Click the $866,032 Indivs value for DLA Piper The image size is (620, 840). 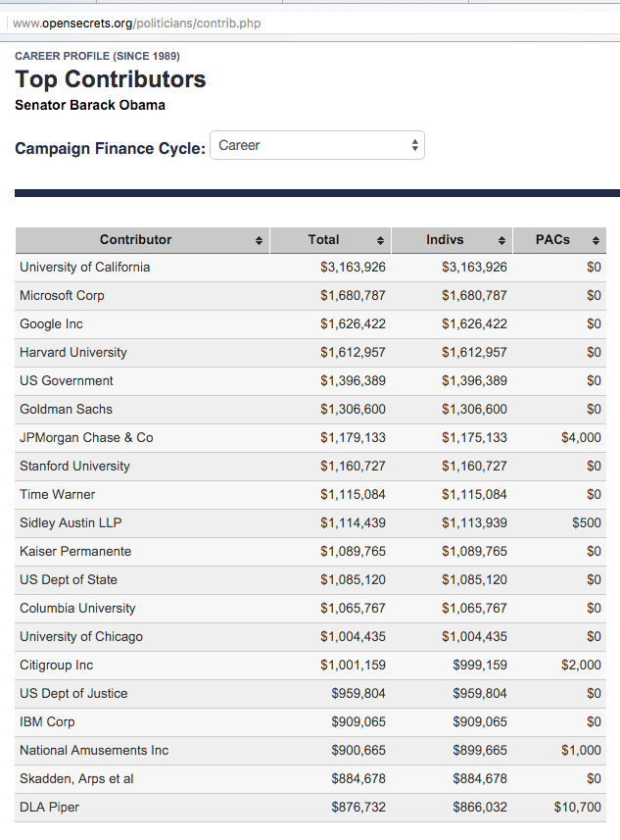(480, 807)
